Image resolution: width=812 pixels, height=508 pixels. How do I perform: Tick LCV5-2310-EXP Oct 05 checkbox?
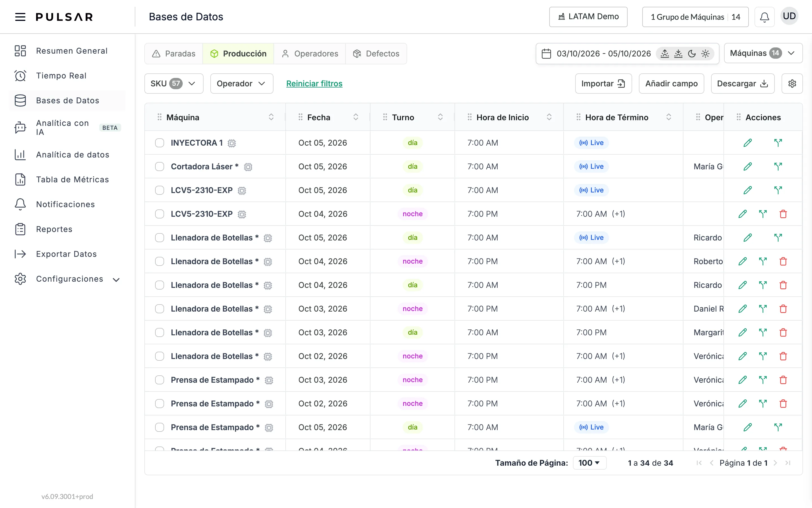click(159, 190)
